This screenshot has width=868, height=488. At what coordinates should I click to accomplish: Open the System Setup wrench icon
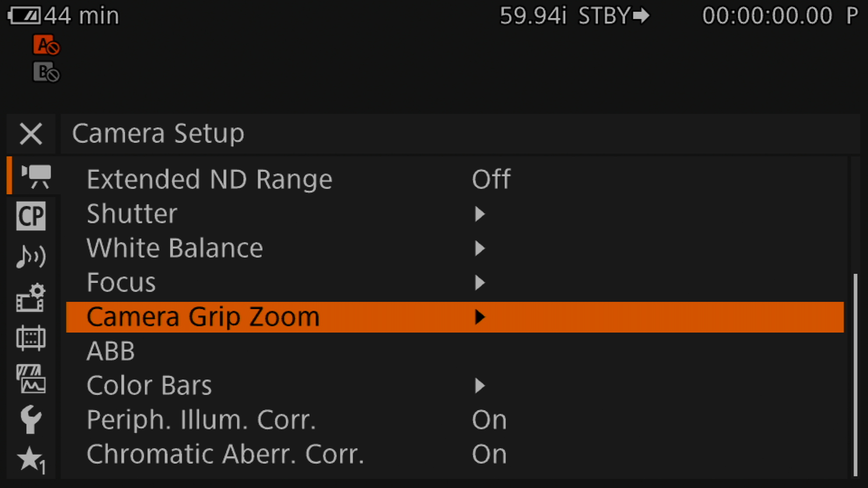point(31,419)
